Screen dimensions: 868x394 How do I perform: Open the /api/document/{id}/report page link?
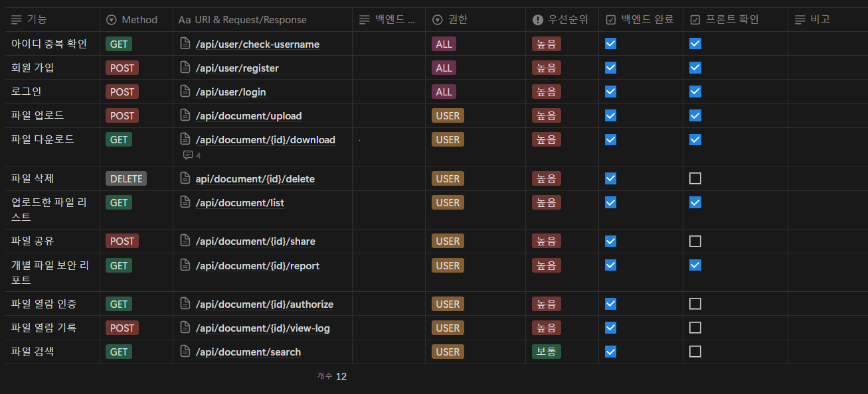258,266
